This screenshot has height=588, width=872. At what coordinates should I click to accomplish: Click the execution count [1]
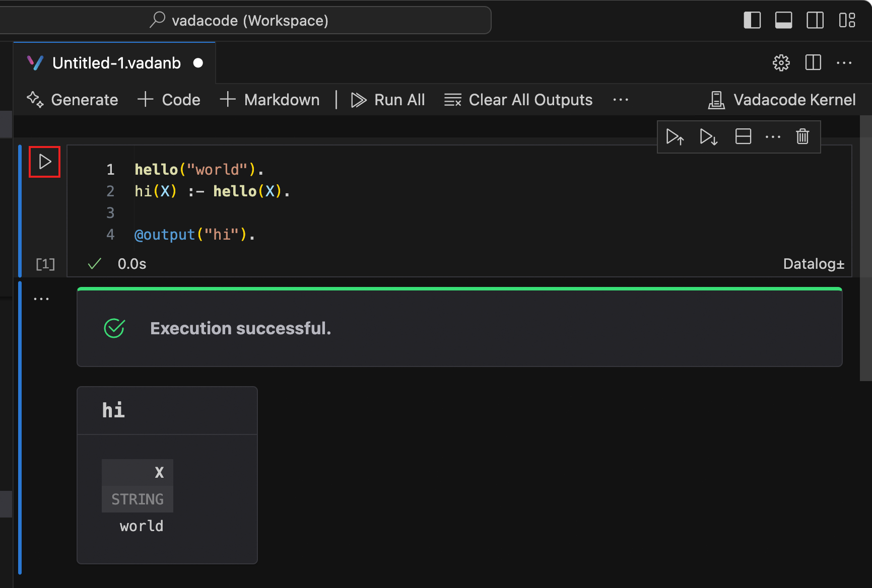pyautogui.click(x=45, y=264)
